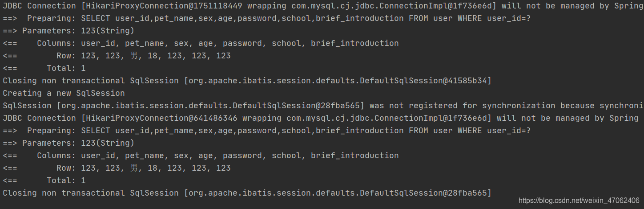Click the "Creating a new SqlSession" log line
The image size is (644, 209).
pos(64,93)
